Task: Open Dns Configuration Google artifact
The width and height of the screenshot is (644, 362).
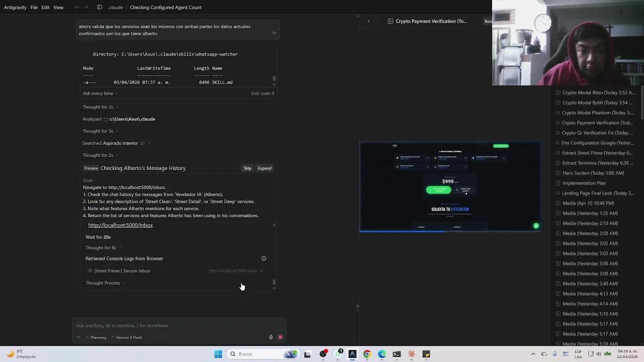Action: 594,143
